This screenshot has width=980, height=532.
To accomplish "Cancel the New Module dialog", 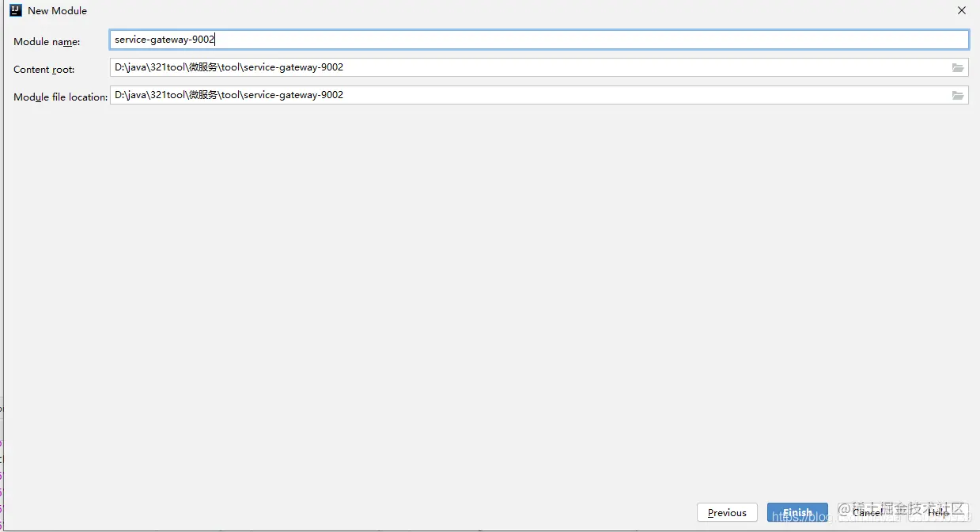I will coord(868,512).
